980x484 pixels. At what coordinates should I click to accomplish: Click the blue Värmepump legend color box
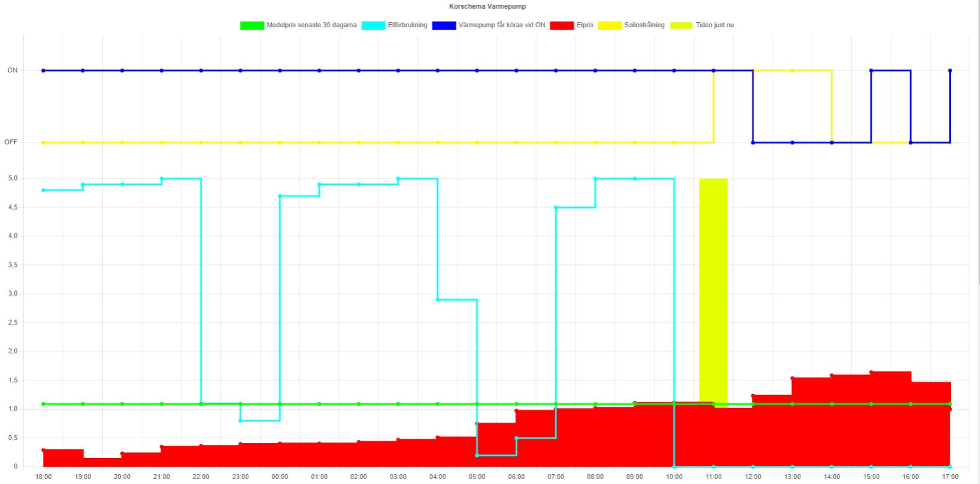(444, 25)
